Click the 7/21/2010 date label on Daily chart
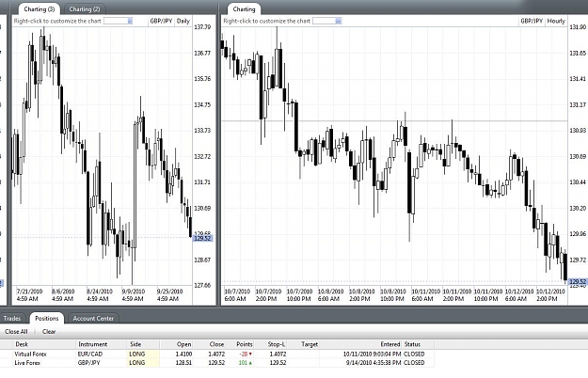 tap(29, 295)
